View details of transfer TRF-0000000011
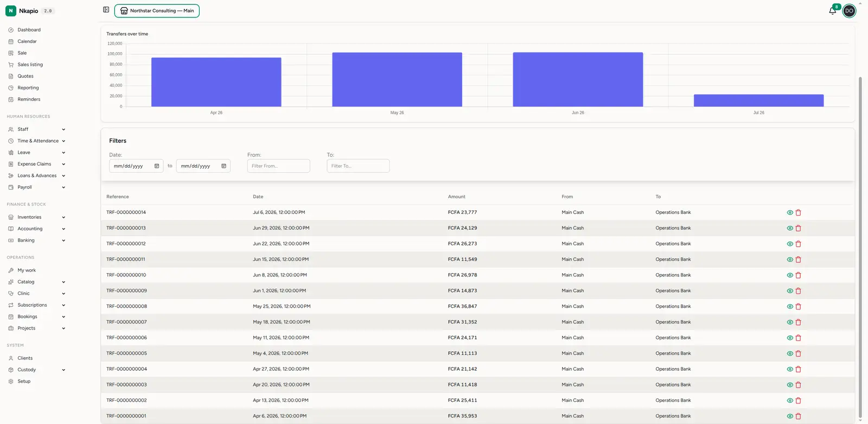Screen dimensions: 868x424 coord(790,260)
